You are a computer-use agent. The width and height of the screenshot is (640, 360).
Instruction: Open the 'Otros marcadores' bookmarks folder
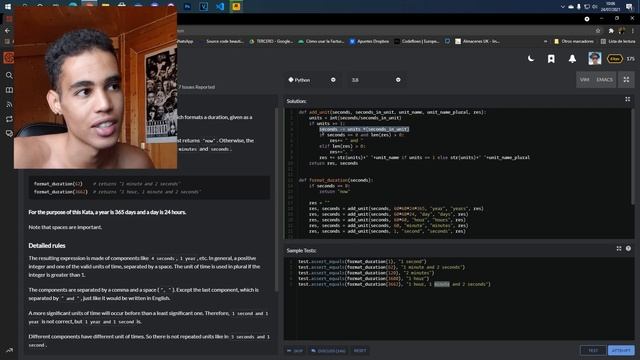(x=574, y=41)
